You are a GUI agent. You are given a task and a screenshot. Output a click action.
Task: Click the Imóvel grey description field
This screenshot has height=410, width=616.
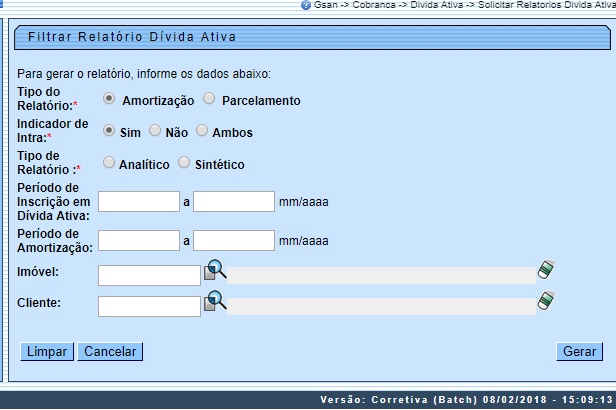pos(381,275)
